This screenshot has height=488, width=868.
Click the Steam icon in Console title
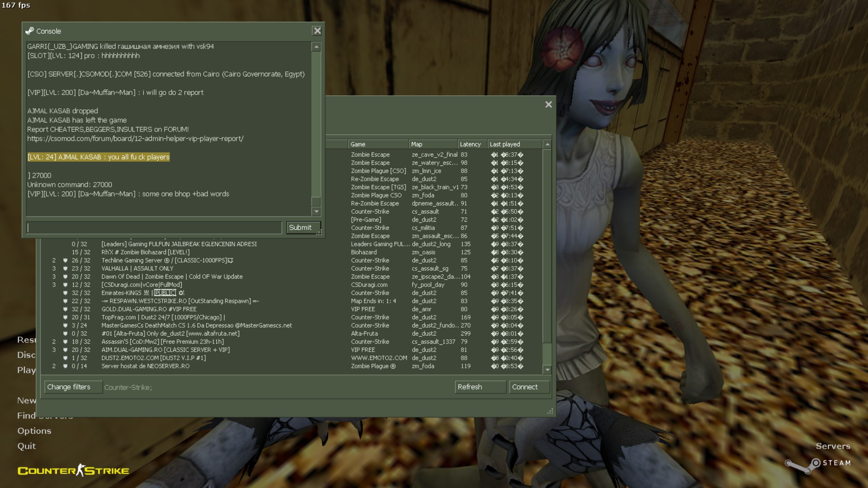tap(30, 31)
